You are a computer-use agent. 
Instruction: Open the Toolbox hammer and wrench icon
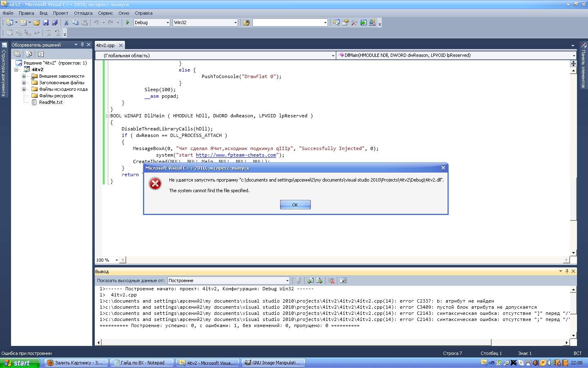coord(354,22)
